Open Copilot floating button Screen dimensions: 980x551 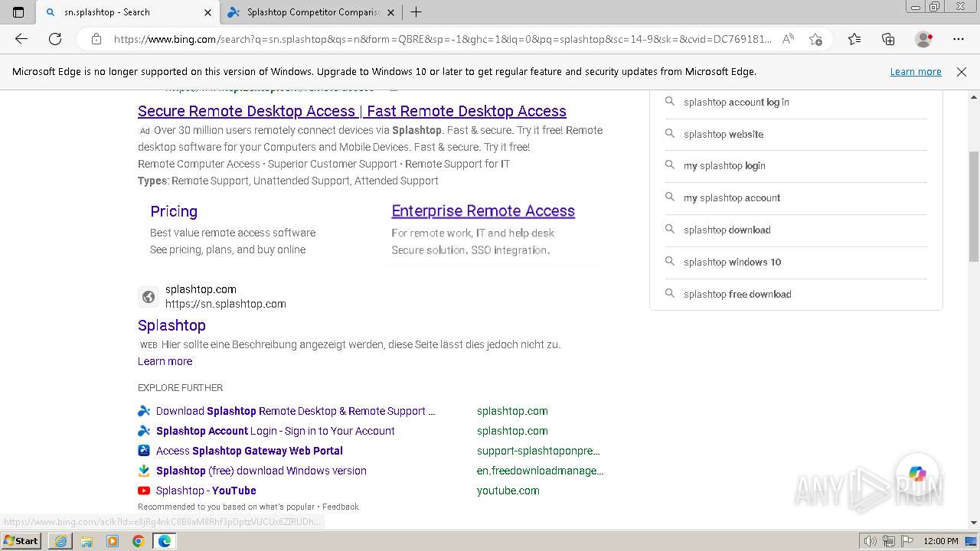pos(917,474)
